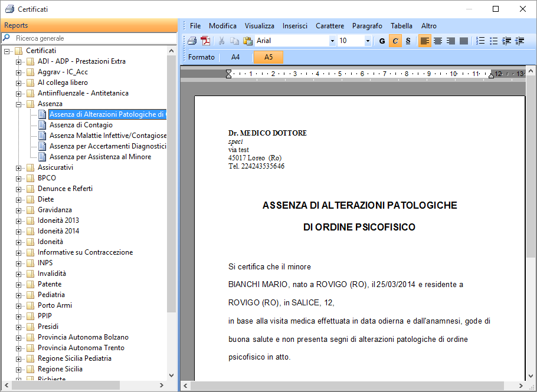This screenshot has height=392, width=537.
Task: Toggle italic (C) formatting
Action: point(395,41)
